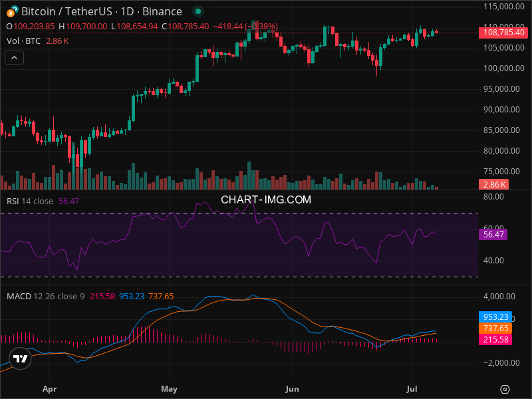Click the purple RSI value tag 56.47

(x=494, y=234)
